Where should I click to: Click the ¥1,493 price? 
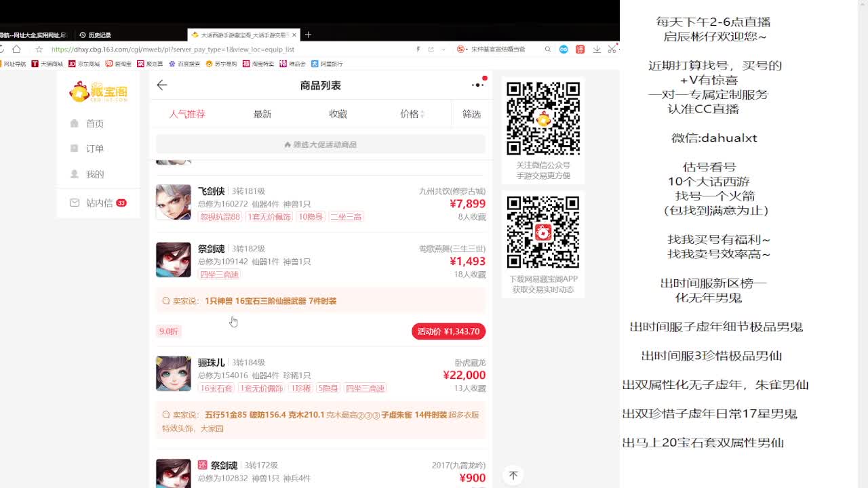467,261
